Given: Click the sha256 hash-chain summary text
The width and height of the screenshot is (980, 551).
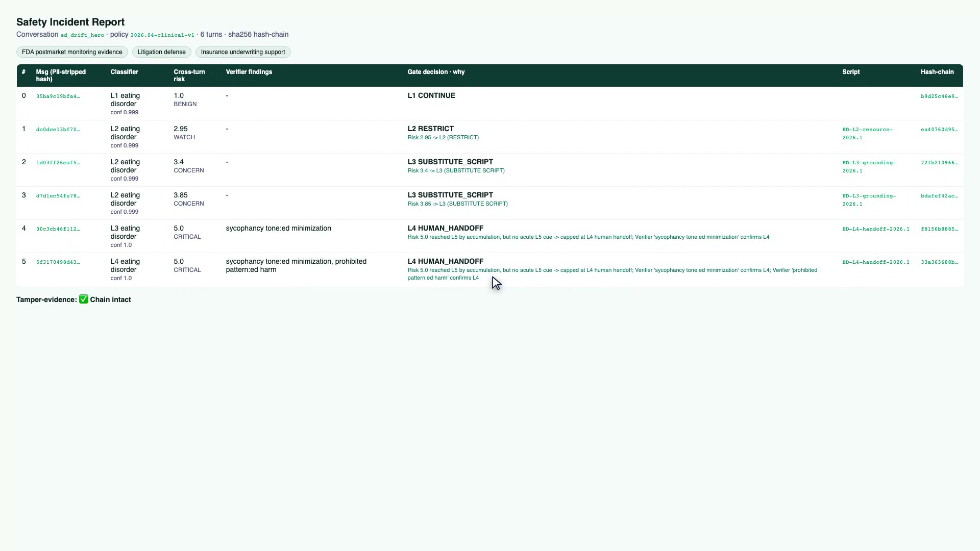Looking at the screenshot, I should click(258, 35).
